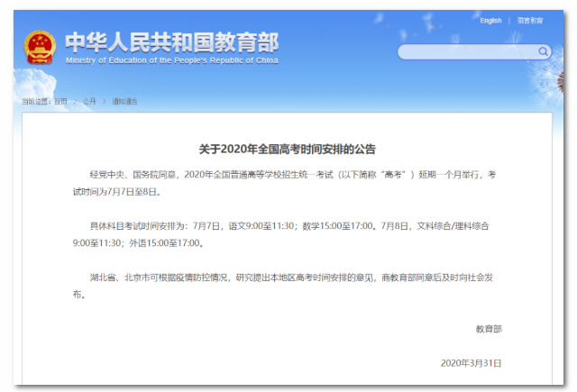Viewport: 577px width, 392px height.
Task: Click the magnifying glass search icon
Action: click(x=543, y=52)
